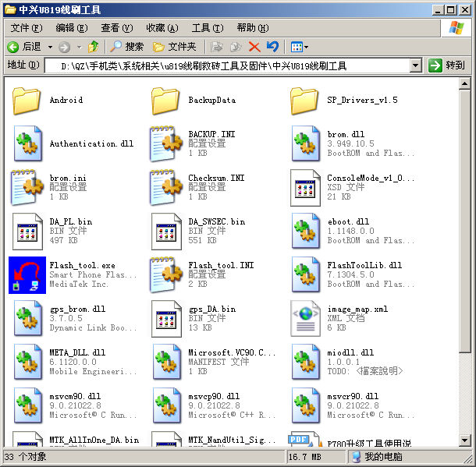Click the 16.7 MB status bar size

(x=305, y=457)
